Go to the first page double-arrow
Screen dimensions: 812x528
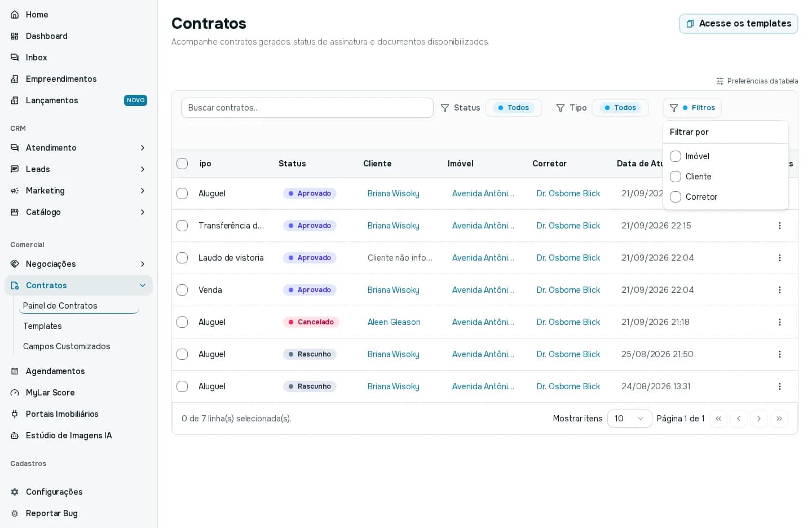click(718, 419)
